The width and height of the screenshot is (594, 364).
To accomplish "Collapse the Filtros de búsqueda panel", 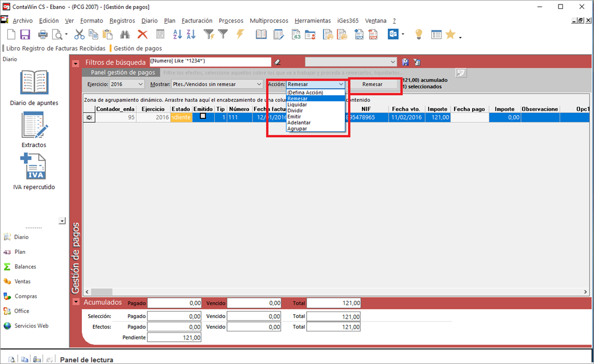I will tap(76, 63).
